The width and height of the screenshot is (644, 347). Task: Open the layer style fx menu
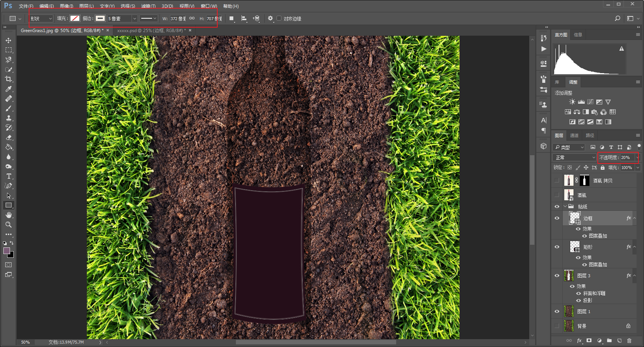579,340
